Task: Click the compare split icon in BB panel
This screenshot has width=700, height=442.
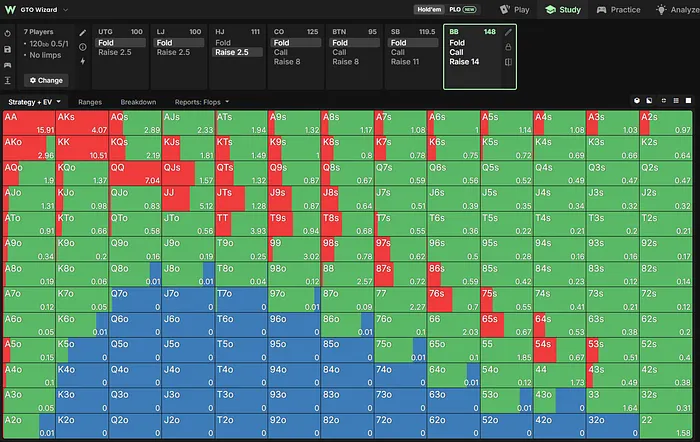Action: coord(508,62)
